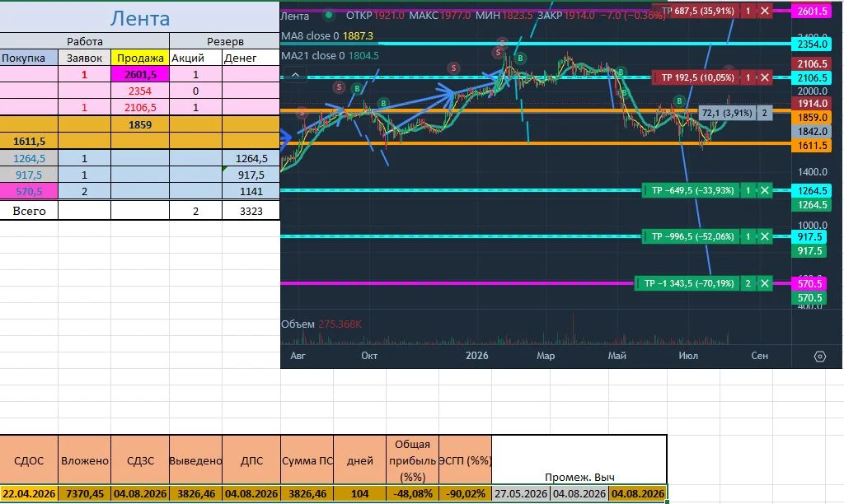844x504 pixels.
Task: Select the Сумма ПС header cell
Action: click(x=307, y=460)
